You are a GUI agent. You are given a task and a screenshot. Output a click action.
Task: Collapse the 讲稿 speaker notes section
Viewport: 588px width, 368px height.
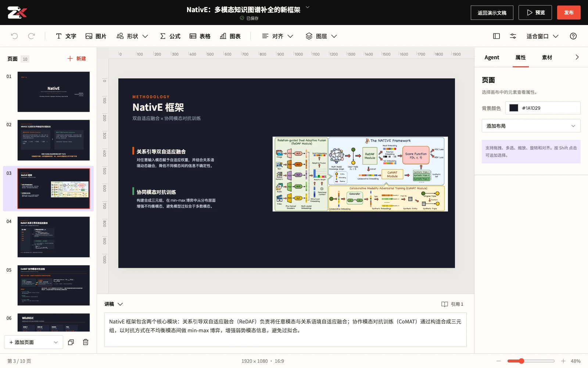tap(114, 304)
